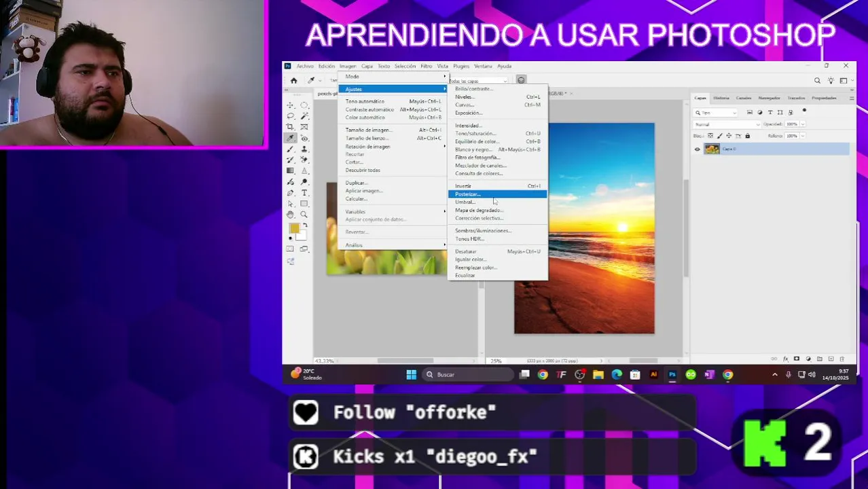Select the Brush tool
Image resolution: width=868 pixels, height=489 pixels.
coord(291,149)
